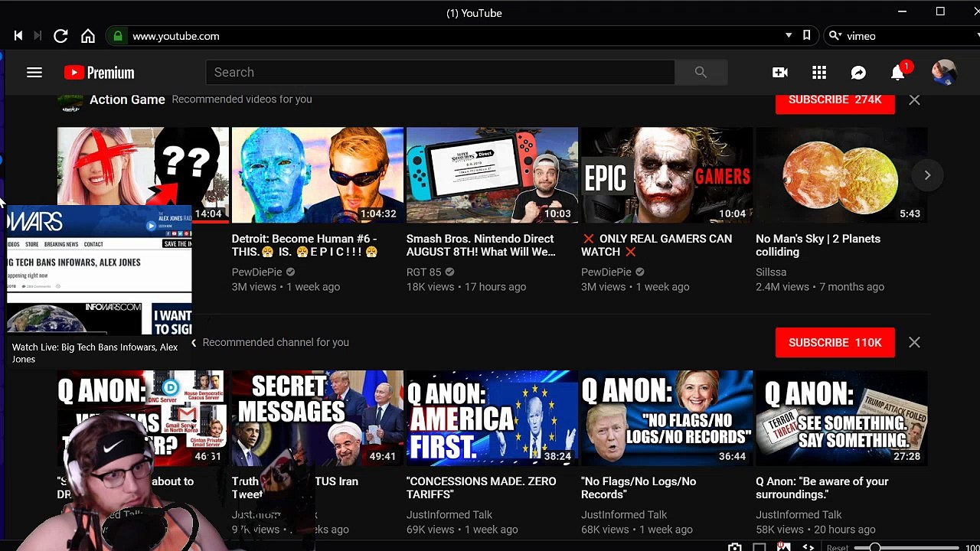Image resolution: width=980 pixels, height=551 pixels.
Task: Click the verified badge beside RGT 85
Action: [x=449, y=272]
